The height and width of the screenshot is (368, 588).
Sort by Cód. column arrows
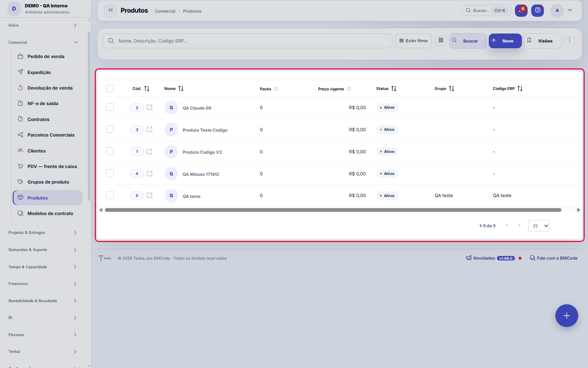[x=147, y=89]
